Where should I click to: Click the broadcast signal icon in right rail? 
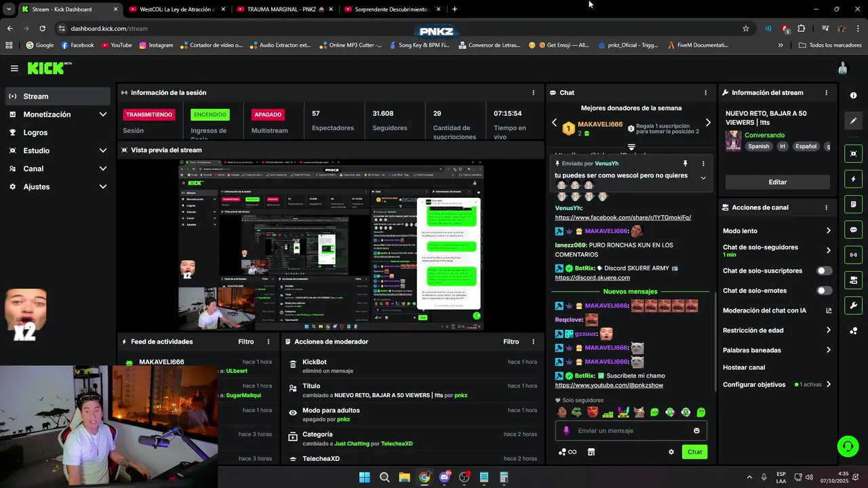tap(853, 255)
